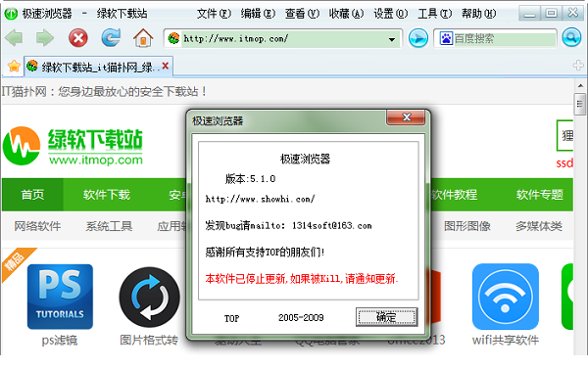
Task: Click the 版本:5.1.0 version text
Action: [x=250, y=179]
